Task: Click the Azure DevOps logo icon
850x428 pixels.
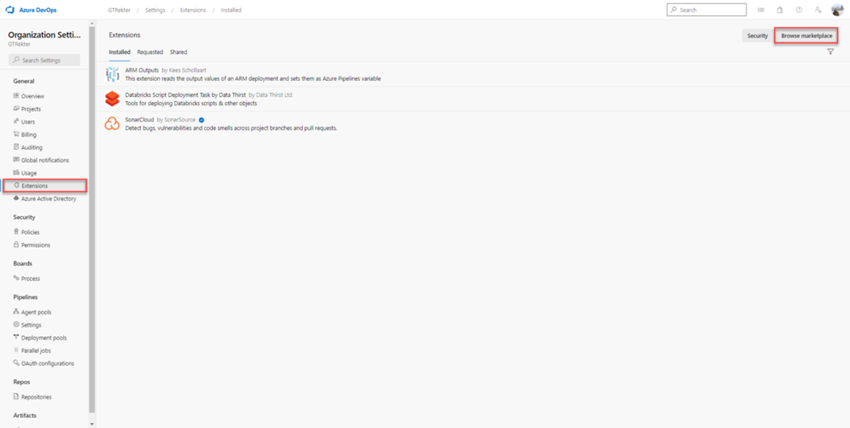Action: [x=9, y=10]
